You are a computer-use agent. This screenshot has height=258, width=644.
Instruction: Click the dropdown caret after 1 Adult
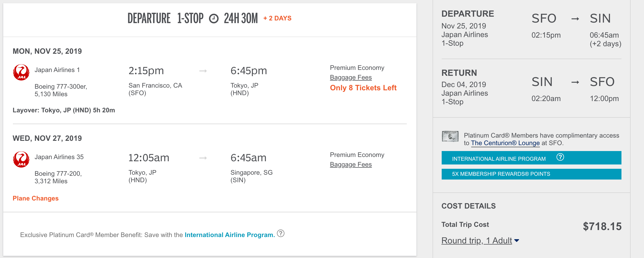tap(517, 241)
